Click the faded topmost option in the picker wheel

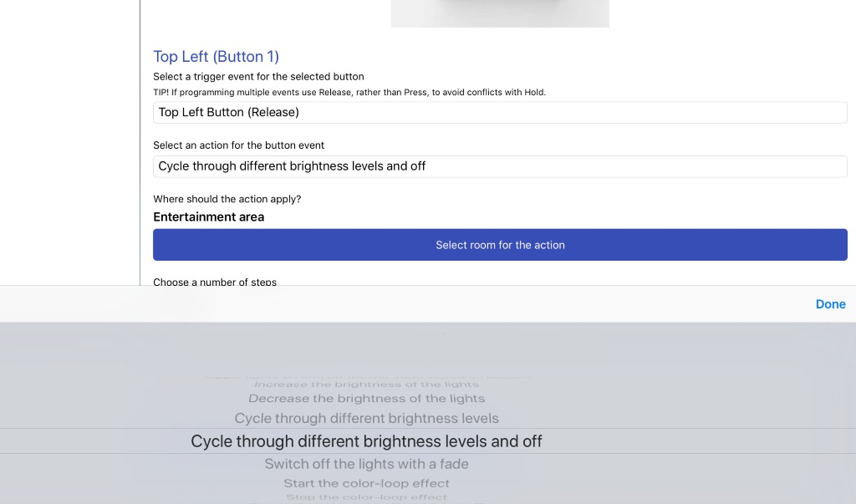366,376
